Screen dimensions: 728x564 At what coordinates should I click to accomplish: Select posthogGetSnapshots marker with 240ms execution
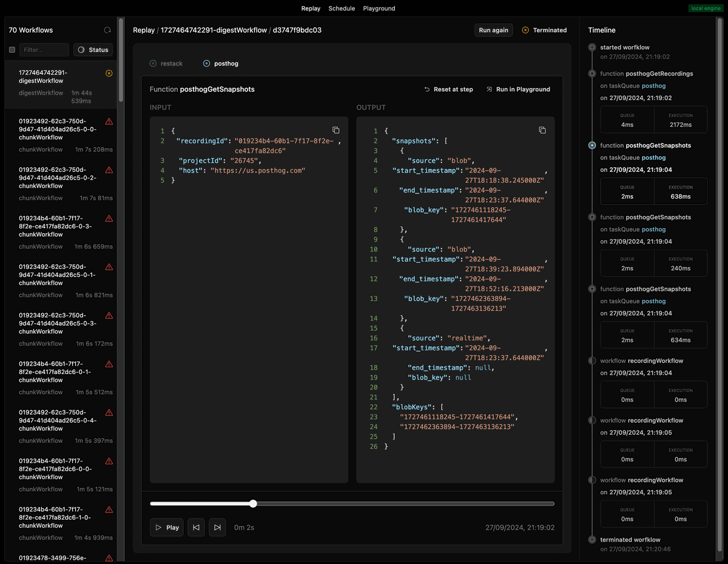(592, 217)
